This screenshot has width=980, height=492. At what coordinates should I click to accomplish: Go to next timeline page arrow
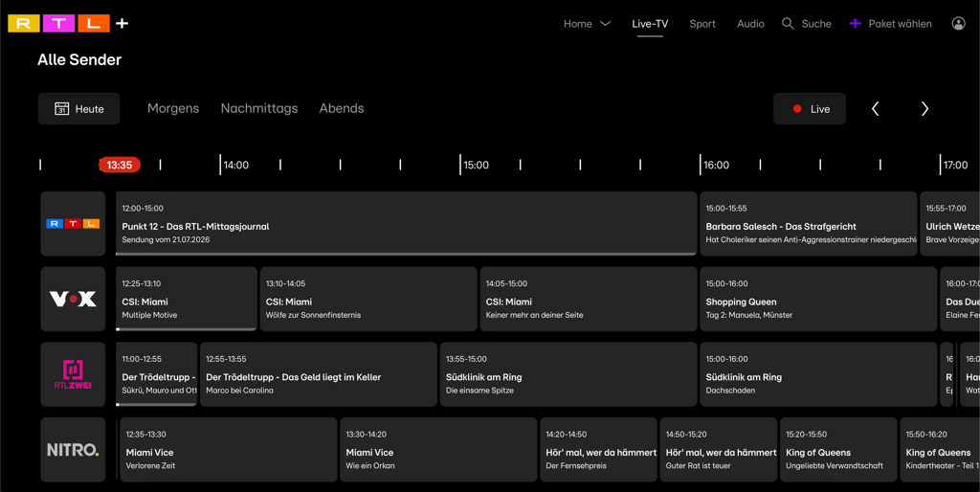point(924,109)
